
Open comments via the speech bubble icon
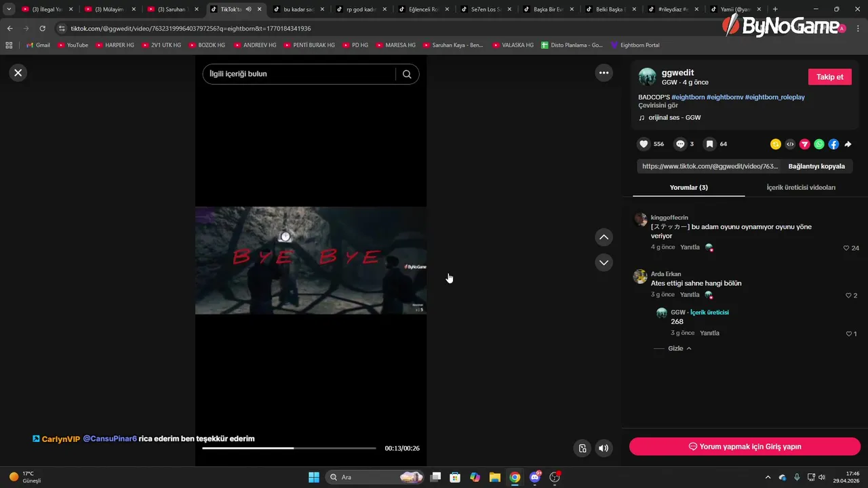(x=680, y=144)
